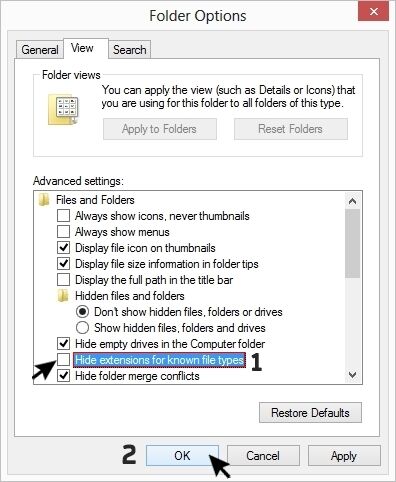Check Display the full path in title bar
396x482 pixels.
pyautogui.click(x=63, y=280)
